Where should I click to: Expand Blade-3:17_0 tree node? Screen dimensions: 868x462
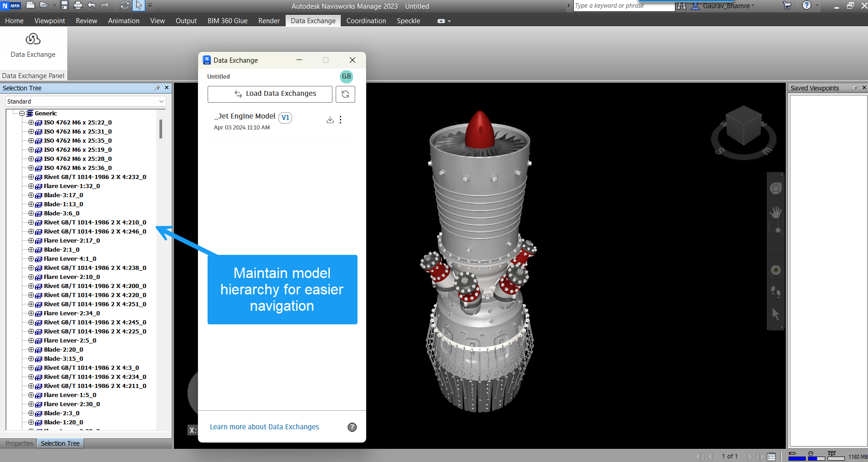pyautogui.click(x=31, y=195)
